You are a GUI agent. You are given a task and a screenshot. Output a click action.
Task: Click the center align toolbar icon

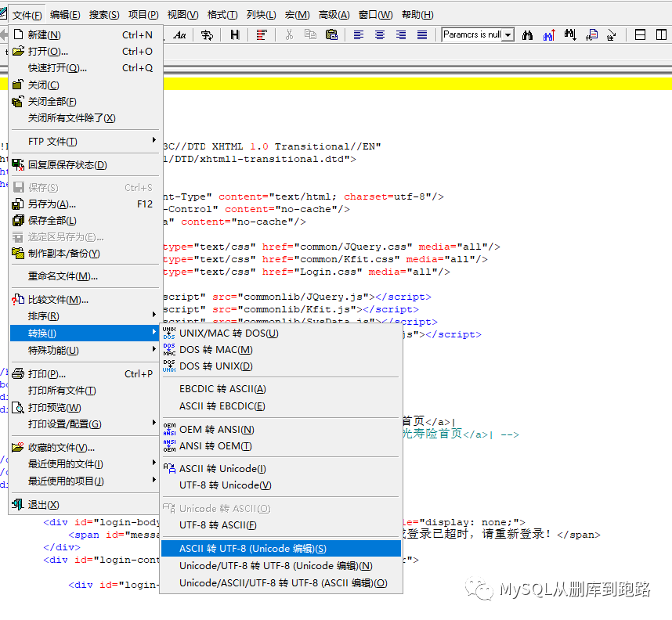380,34
